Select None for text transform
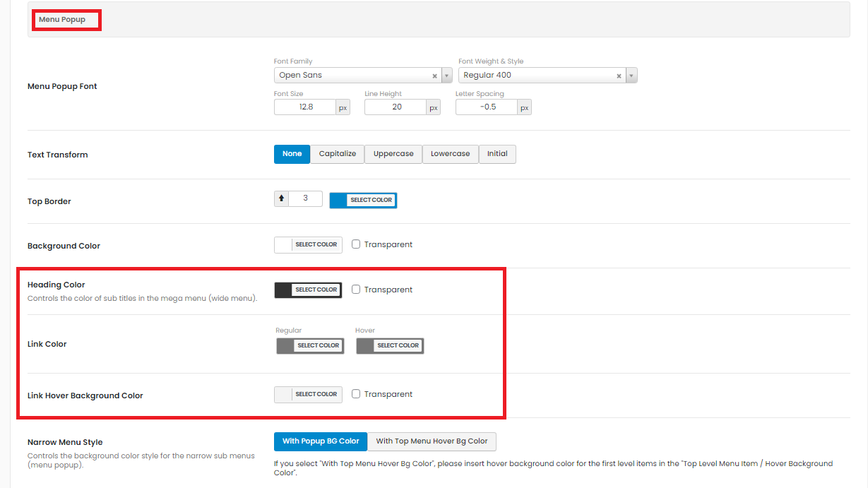 (292, 154)
